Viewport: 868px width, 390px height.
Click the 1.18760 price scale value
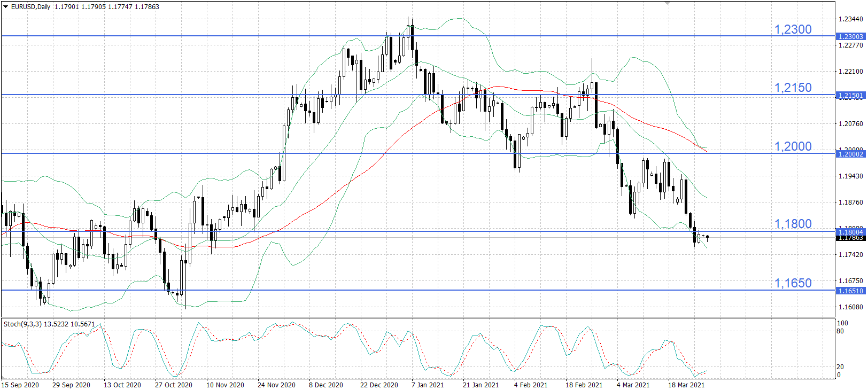(x=850, y=202)
